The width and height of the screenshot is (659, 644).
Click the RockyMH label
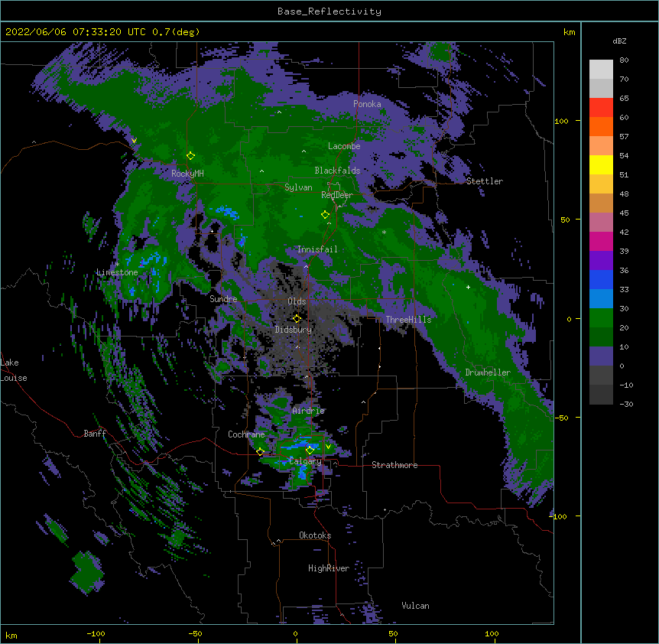click(187, 174)
